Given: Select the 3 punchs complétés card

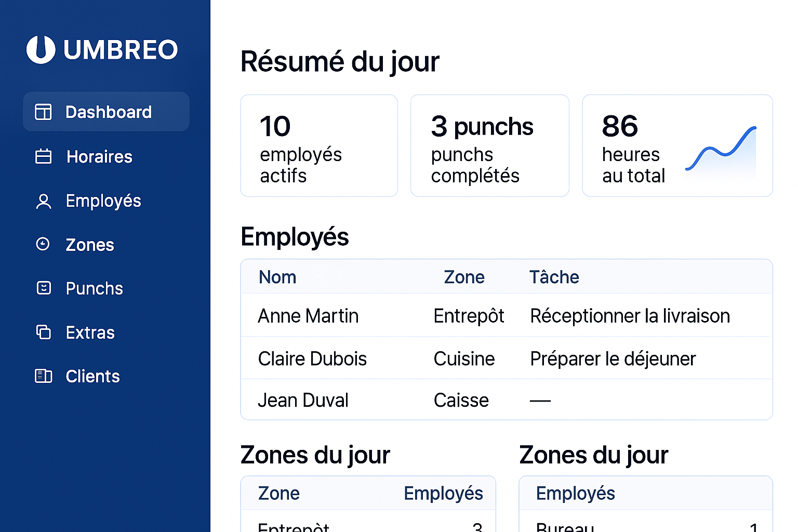Looking at the screenshot, I should coord(489,145).
